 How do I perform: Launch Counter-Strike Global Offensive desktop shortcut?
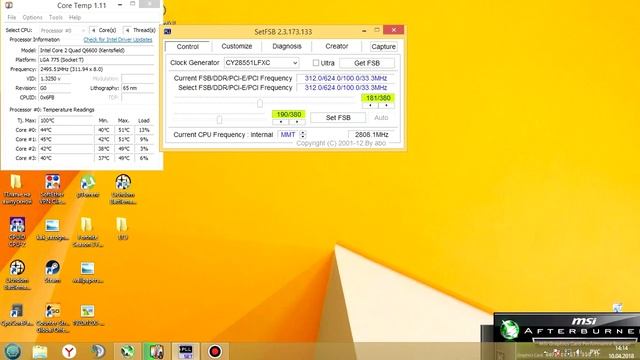53,318
